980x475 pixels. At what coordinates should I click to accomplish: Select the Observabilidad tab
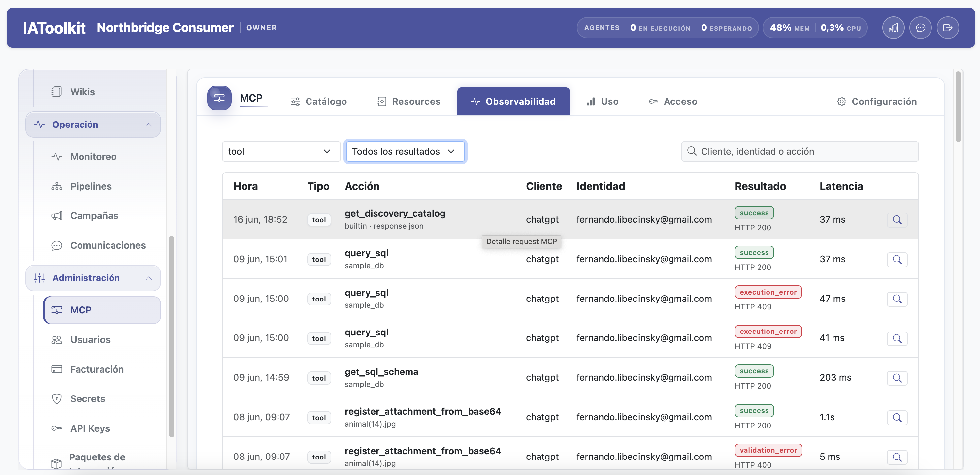point(513,102)
